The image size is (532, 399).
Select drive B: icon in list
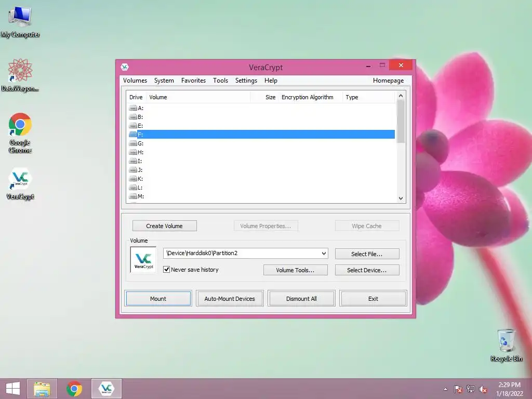[x=132, y=117]
